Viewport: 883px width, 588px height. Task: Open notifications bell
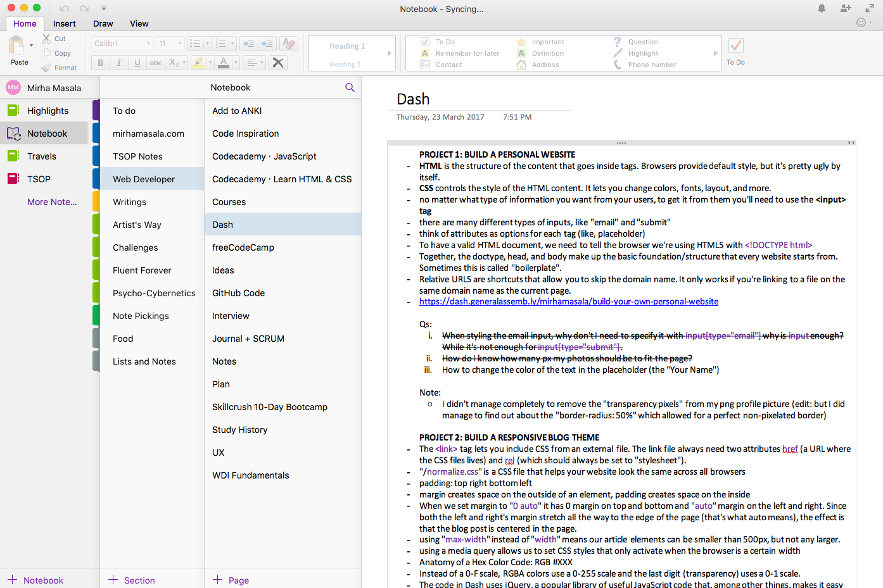822,8
